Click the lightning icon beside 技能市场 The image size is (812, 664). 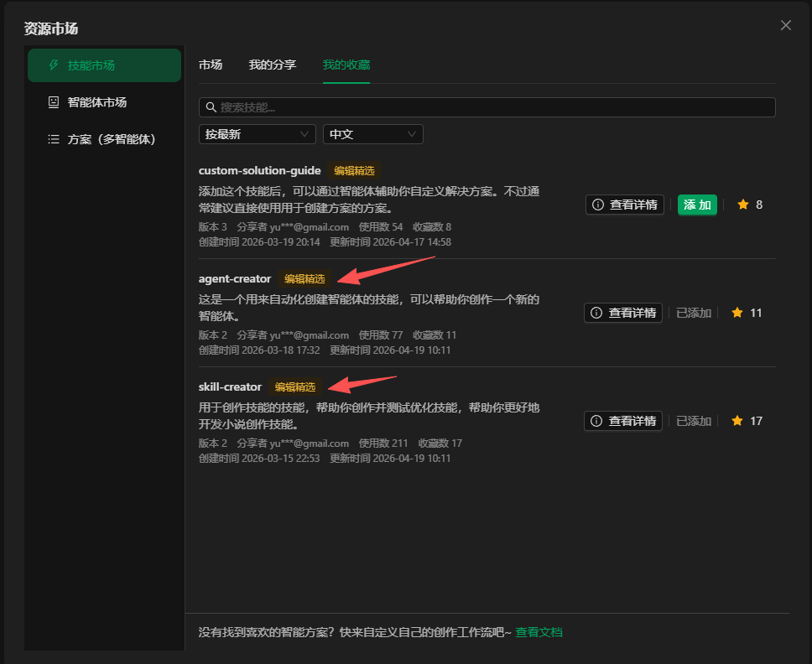click(x=54, y=65)
